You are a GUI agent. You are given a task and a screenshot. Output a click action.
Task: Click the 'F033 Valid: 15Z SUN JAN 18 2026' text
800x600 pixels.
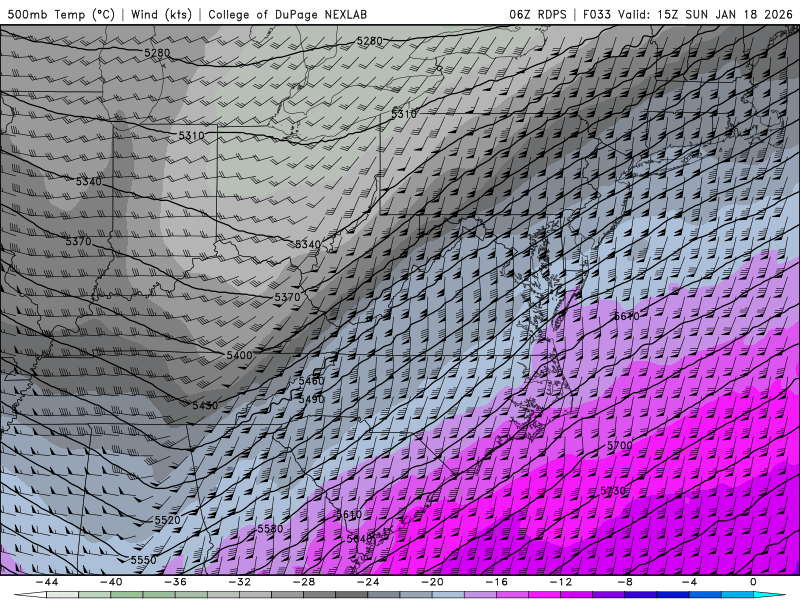(x=687, y=14)
